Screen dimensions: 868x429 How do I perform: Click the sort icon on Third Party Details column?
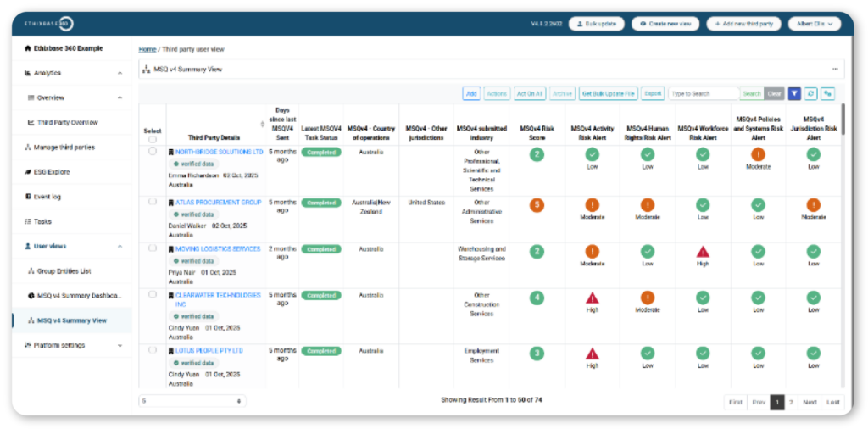coord(262,125)
